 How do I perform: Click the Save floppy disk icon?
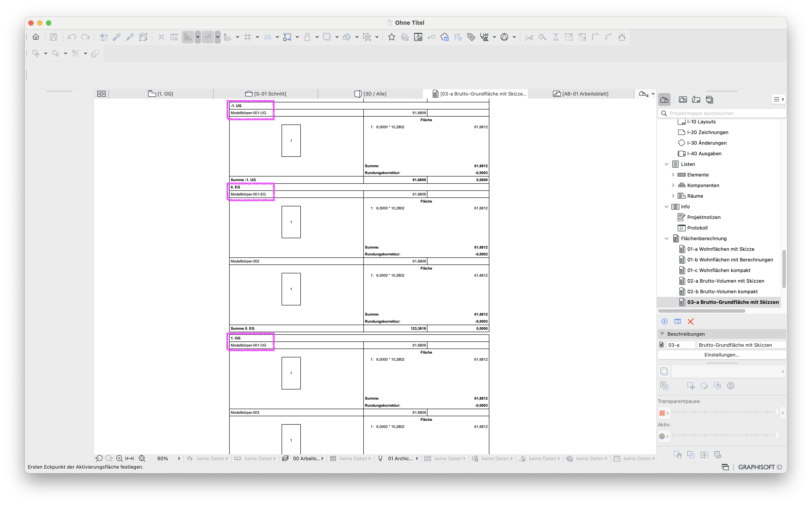pos(53,37)
